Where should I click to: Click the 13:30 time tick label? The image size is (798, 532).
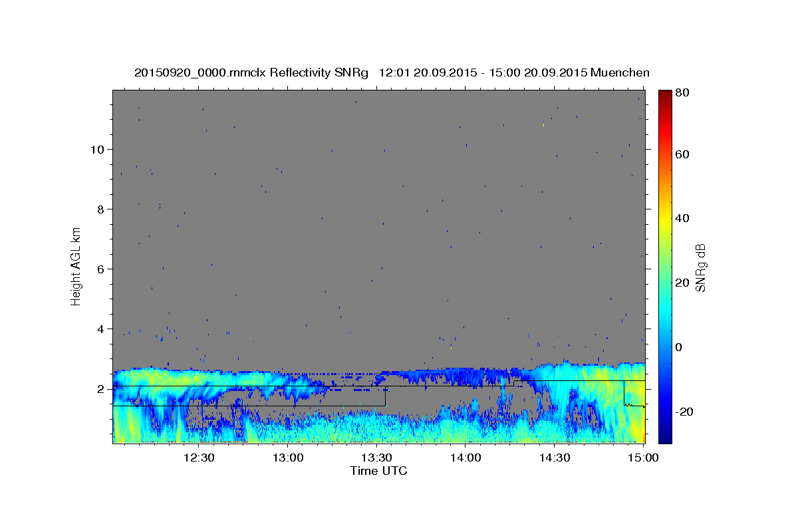coord(377,458)
